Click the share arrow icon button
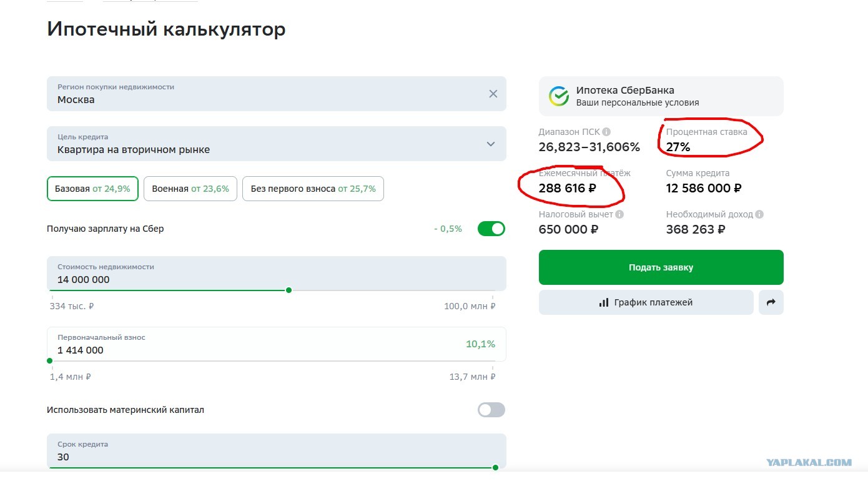 tap(771, 302)
